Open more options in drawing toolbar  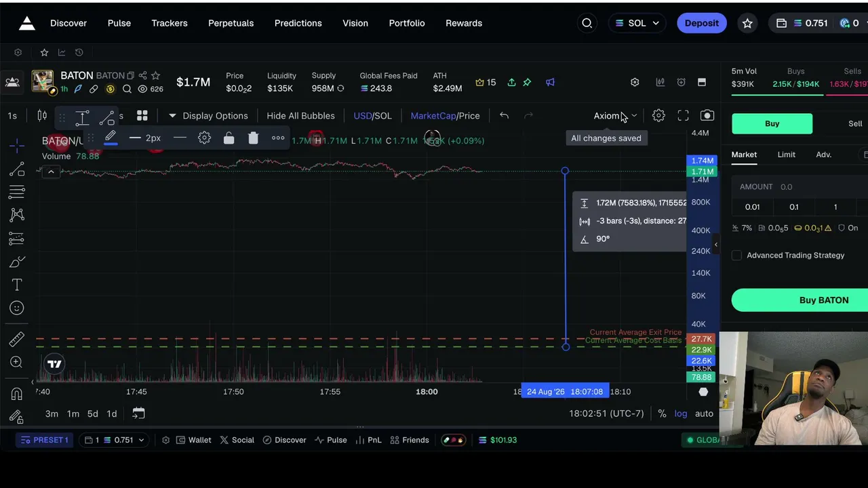click(x=278, y=138)
